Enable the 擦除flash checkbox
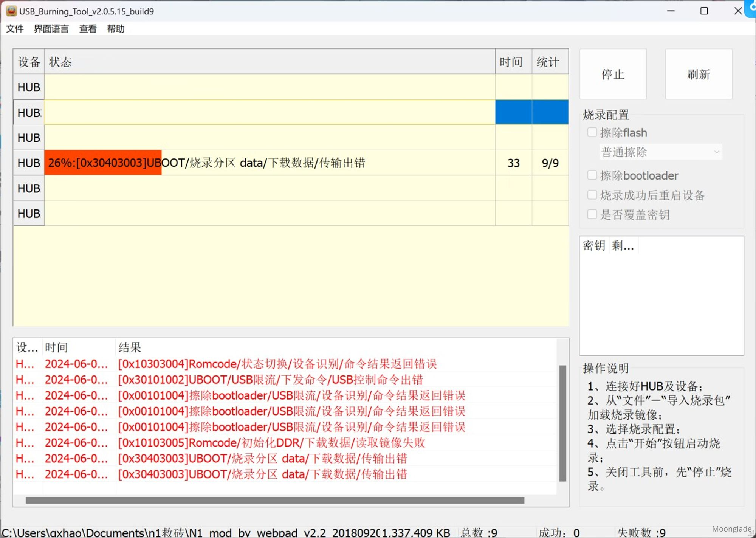756x538 pixels. click(592, 132)
